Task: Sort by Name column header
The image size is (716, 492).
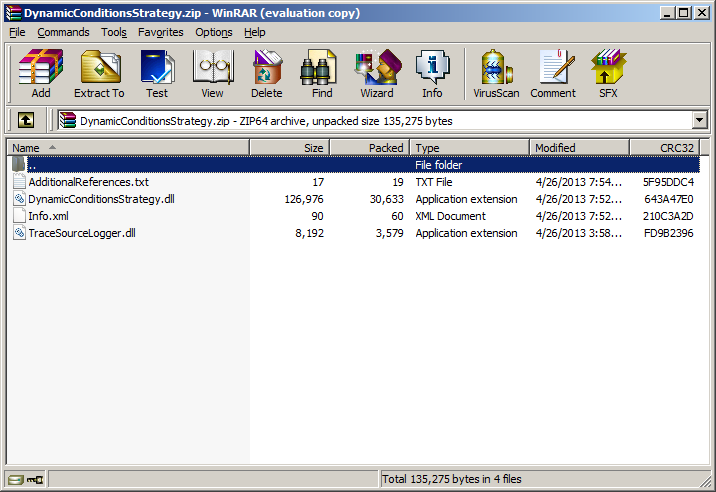Action: pos(128,148)
